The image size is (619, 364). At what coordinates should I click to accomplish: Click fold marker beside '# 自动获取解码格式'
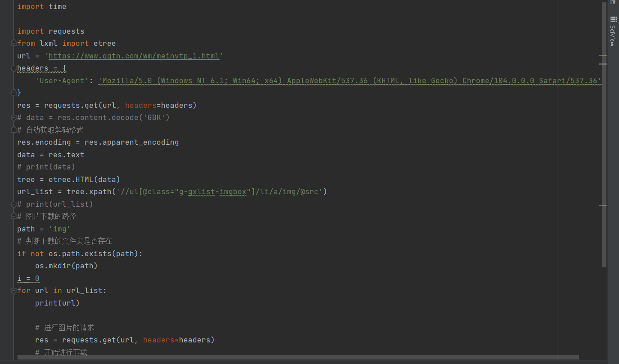pyautogui.click(x=14, y=130)
